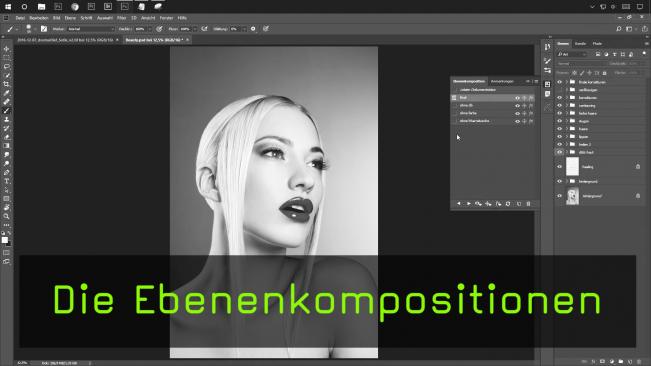Toggle visibility of 'd&b haut' group
This screenshot has height=366, width=651.
pos(559,152)
